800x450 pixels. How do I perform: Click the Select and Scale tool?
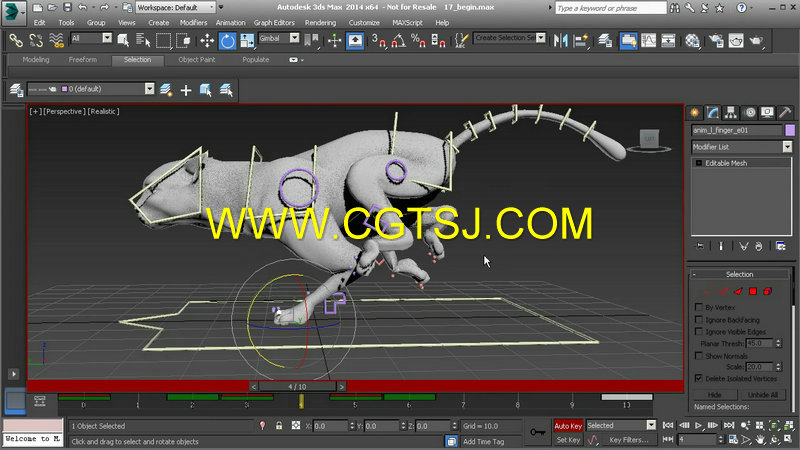[x=247, y=40]
